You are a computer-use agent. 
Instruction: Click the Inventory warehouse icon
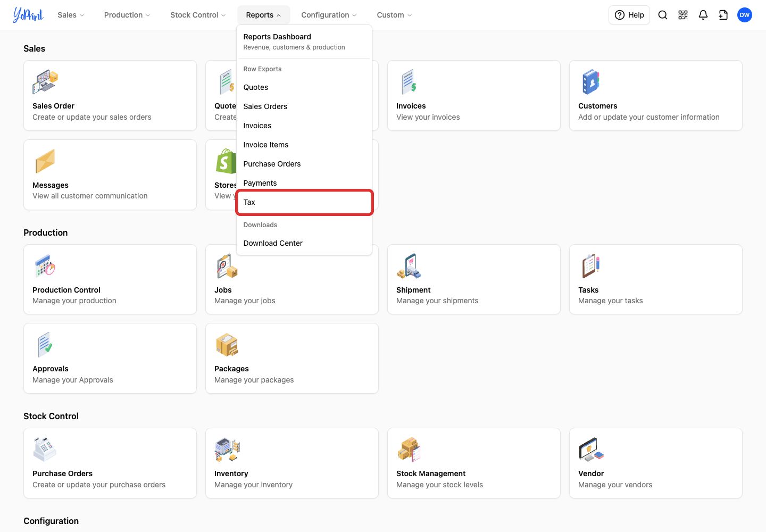(x=227, y=450)
